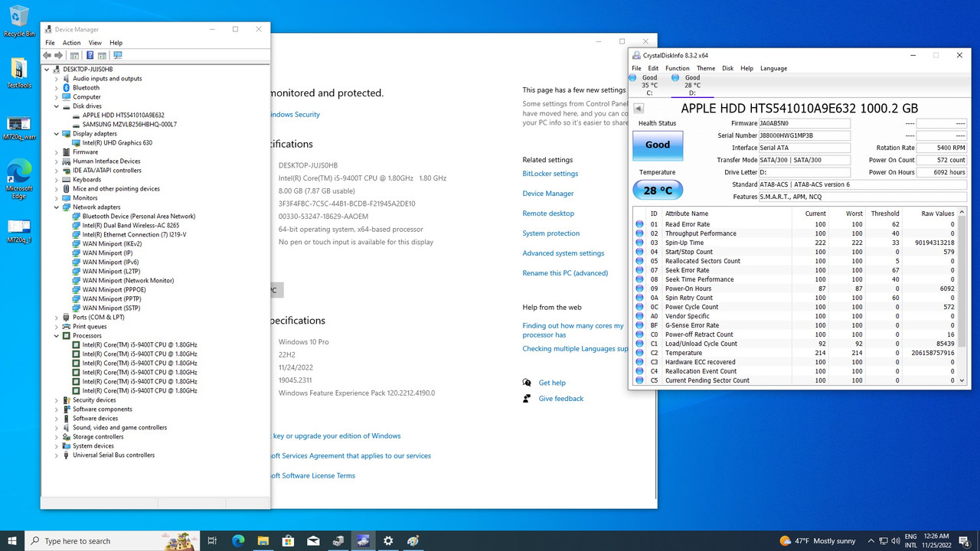Click the Good health status button
The image size is (980, 551).
click(x=658, y=145)
